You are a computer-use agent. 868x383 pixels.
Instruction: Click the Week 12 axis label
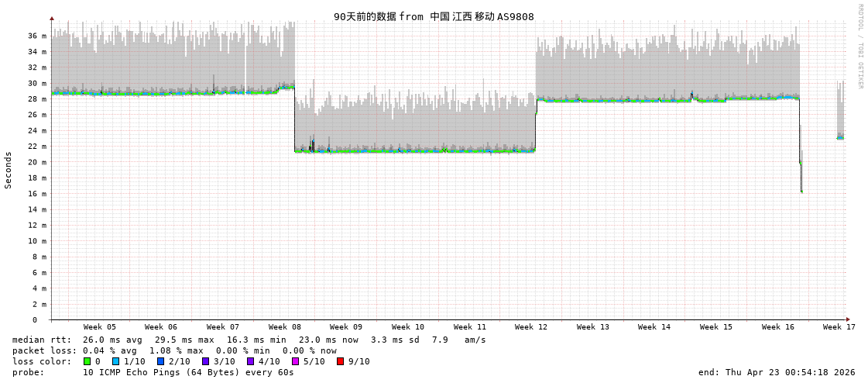(x=531, y=327)
